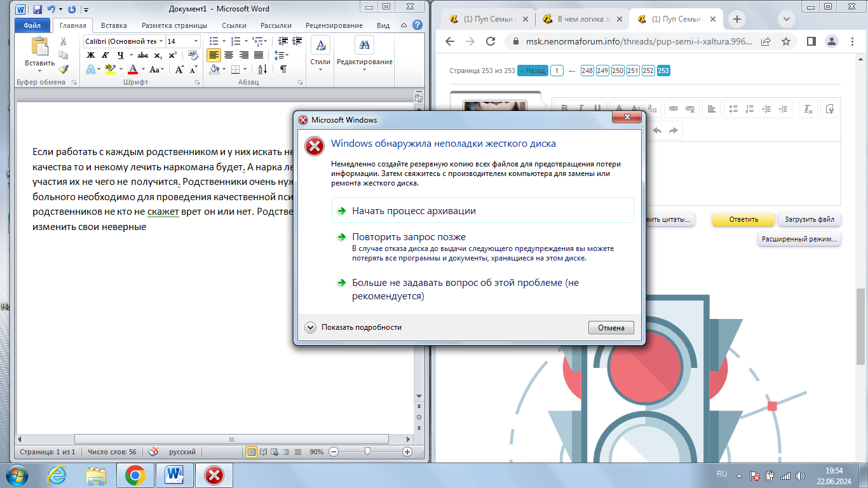The height and width of the screenshot is (488, 868).
Task: Click the Undo arrow in Word's quick toolbar
Action: (x=51, y=10)
